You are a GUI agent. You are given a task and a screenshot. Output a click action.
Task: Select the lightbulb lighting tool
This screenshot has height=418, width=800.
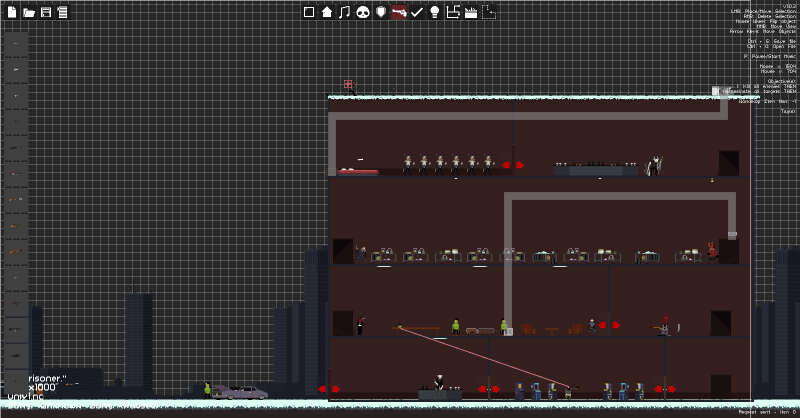coord(435,12)
